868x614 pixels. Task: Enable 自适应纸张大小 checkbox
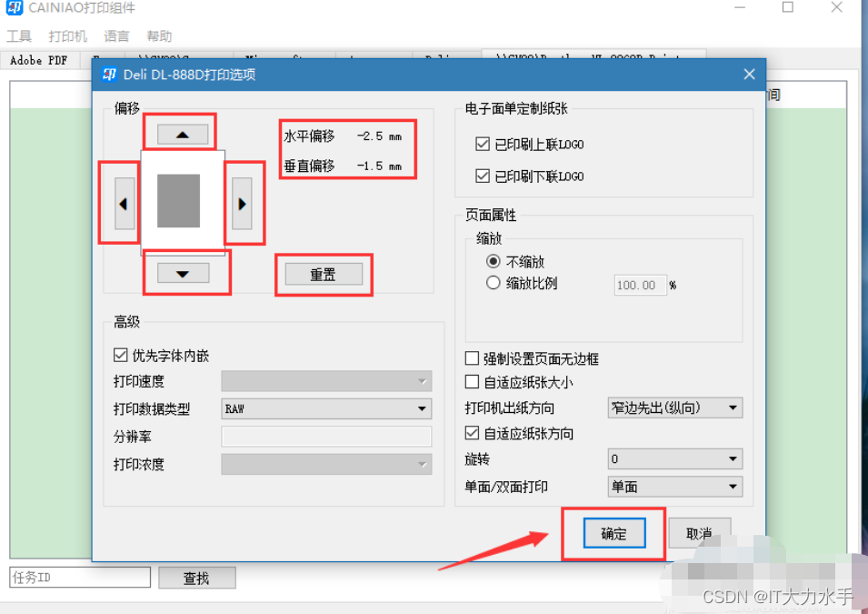pos(472,382)
